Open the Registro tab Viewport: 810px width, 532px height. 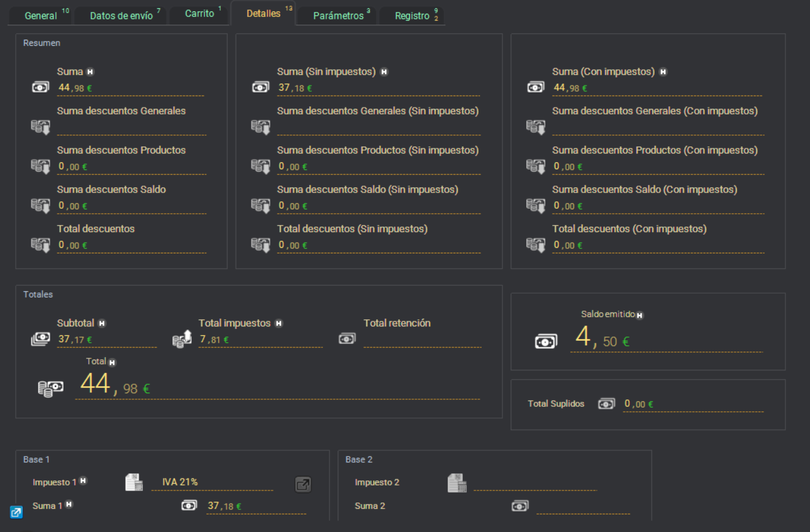point(412,16)
